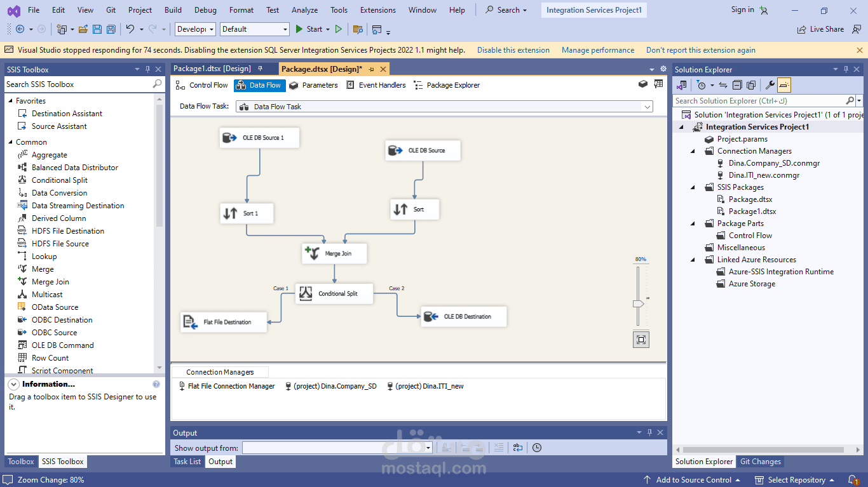This screenshot has width=868, height=487.
Task: Click Sync with Active Document arrows icon
Action: tap(723, 85)
